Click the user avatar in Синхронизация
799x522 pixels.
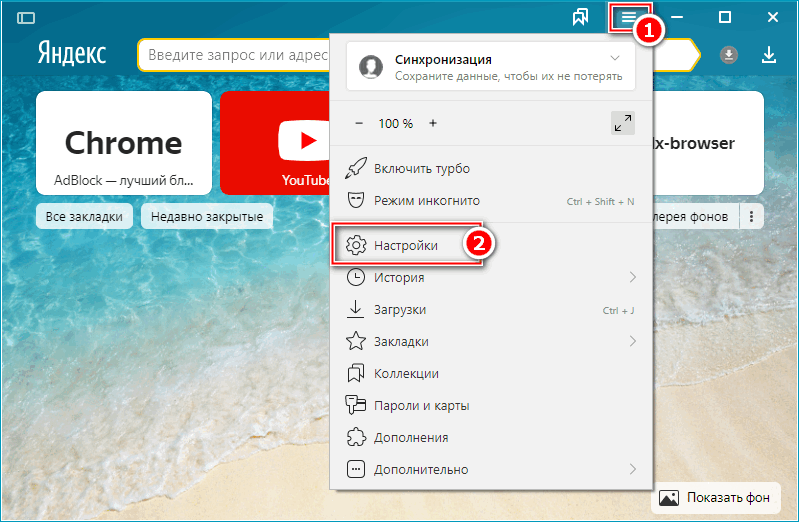click(x=371, y=67)
